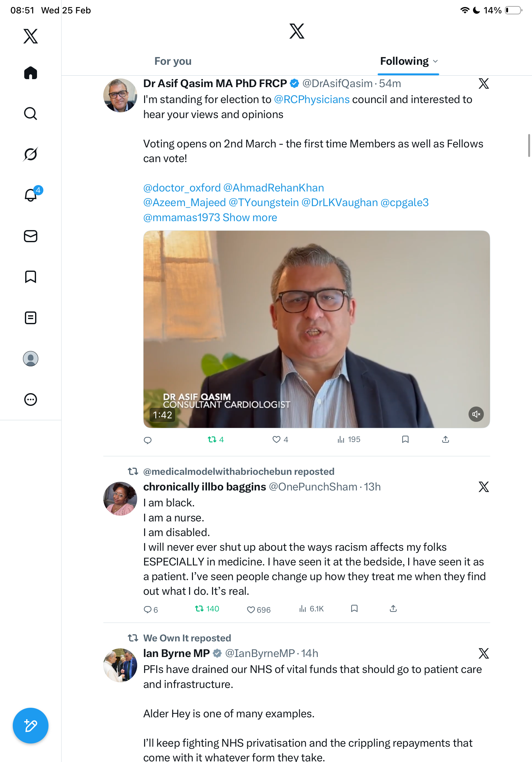Open Bookmarks from the sidebar
This screenshot has width=532, height=762.
point(31,277)
